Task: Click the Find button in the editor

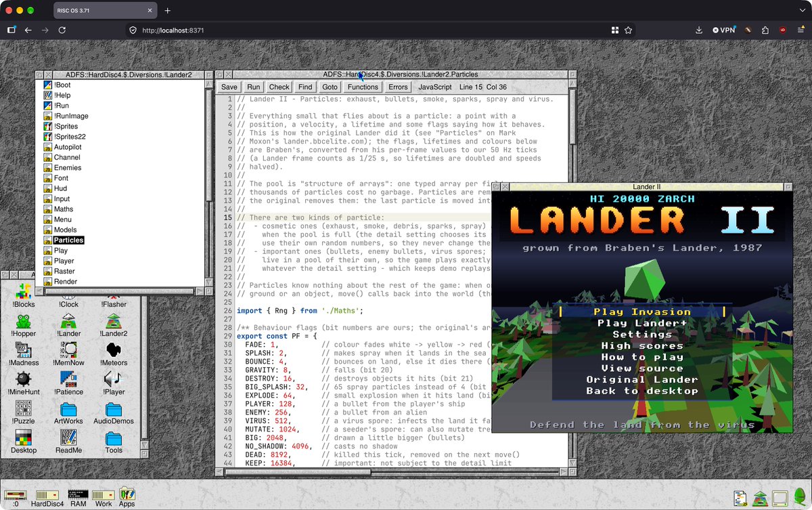Action: coord(305,87)
